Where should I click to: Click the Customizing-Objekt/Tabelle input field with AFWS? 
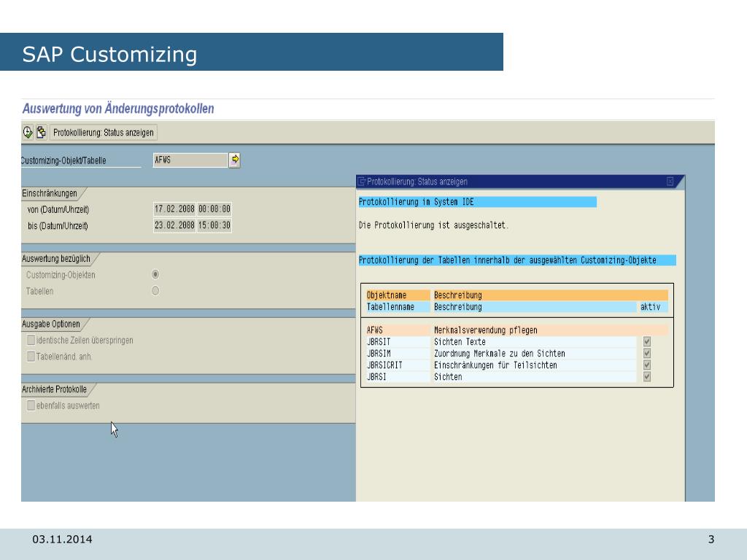point(190,160)
